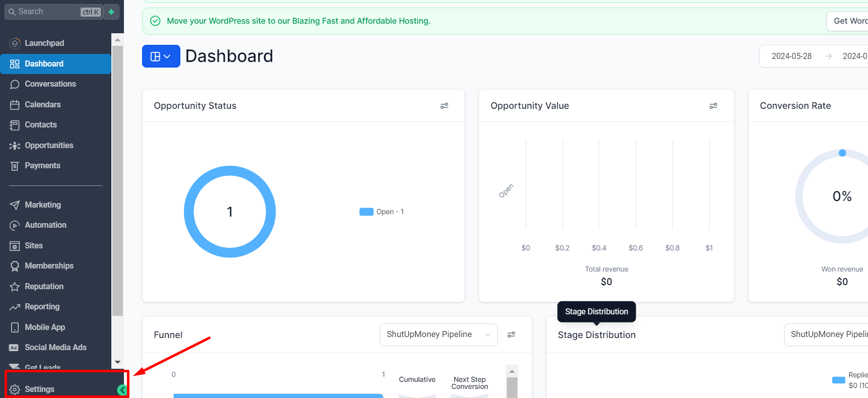Open Opportunity Value widget filter settings
The image size is (868, 398).
tap(713, 106)
